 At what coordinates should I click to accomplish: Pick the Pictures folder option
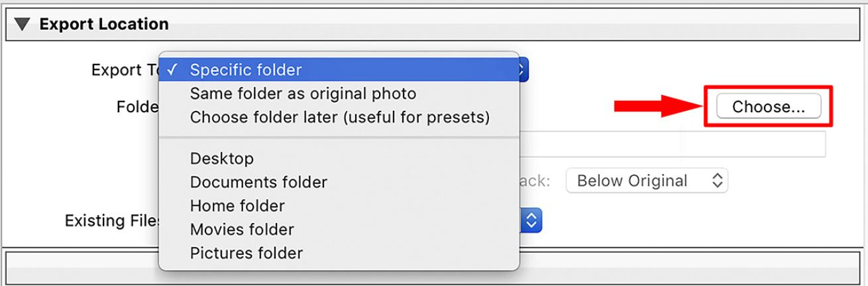[246, 253]
